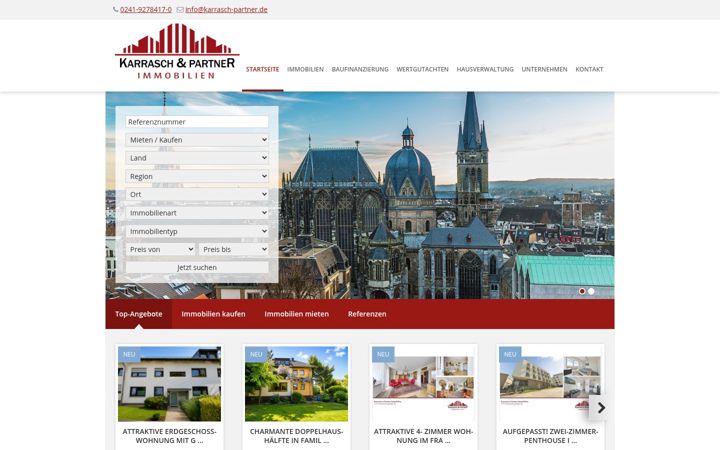Screen dimensions: 720x450
Task: Navigate to the Hausverwaltung menu item
Action: click(x=485, y=69)
